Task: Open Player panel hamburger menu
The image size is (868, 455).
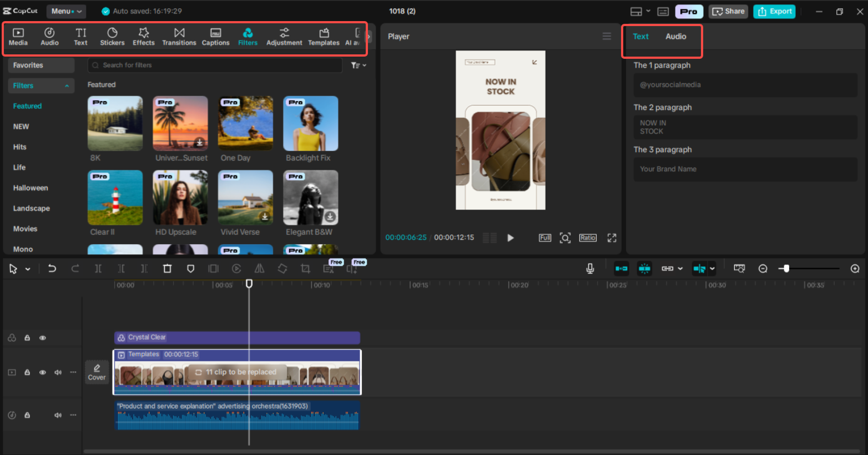Action: point(607,36)
